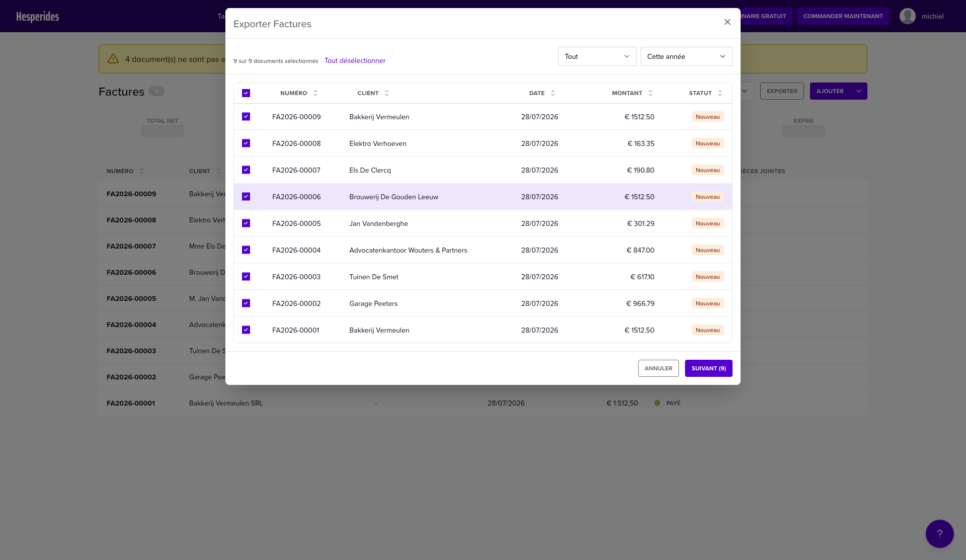The image size is (966, 560).
Task: Uncheck invoice FA2026-00006 in dialog
Action: click(246, 197)
